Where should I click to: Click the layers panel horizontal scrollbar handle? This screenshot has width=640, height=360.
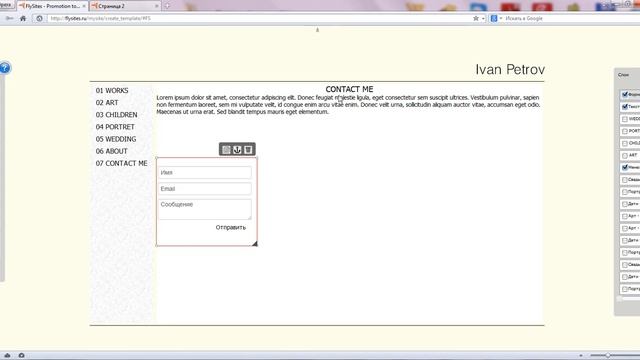[620, 299]
